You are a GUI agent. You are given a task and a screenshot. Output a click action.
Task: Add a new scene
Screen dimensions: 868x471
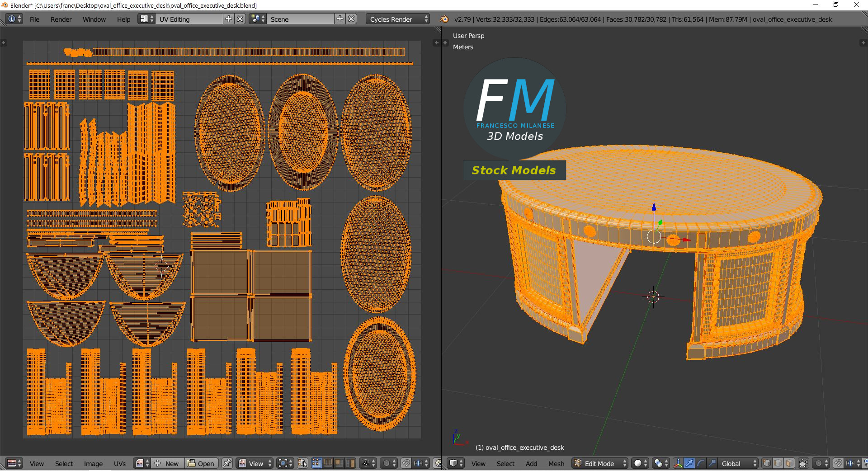[x=340, y=19]
